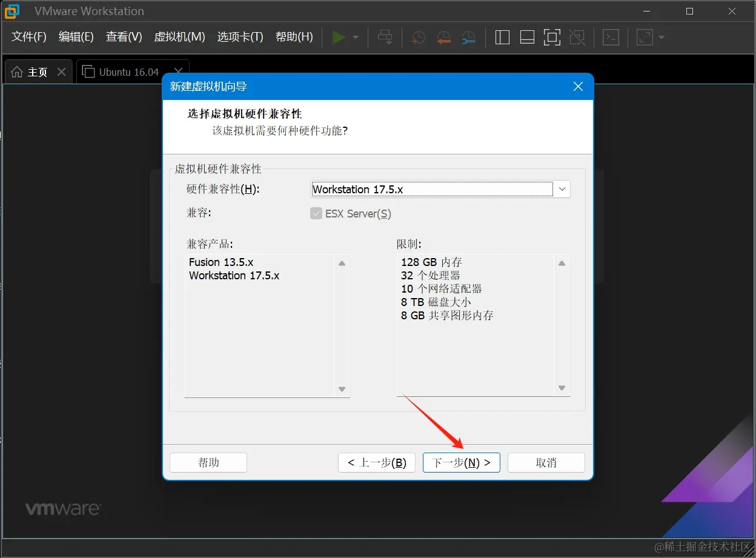The image size is (756, 558).
Task: Switch to the 主页 tab
Action: [38, 71]
